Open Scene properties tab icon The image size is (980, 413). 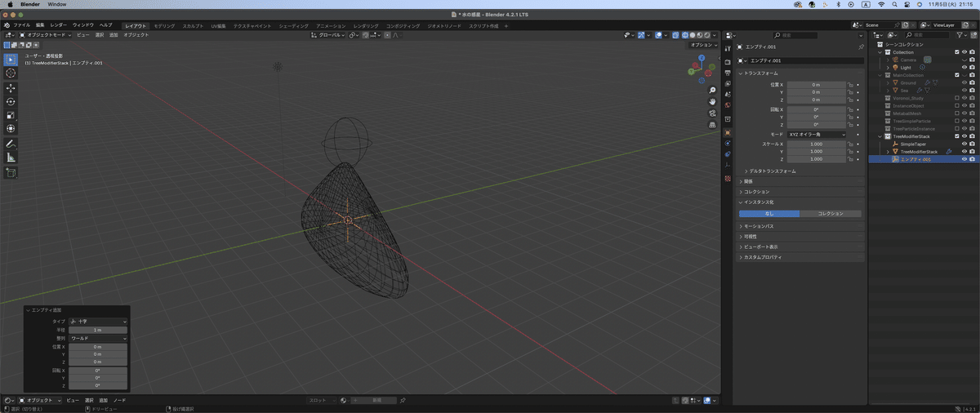click(x=728, y=94)
